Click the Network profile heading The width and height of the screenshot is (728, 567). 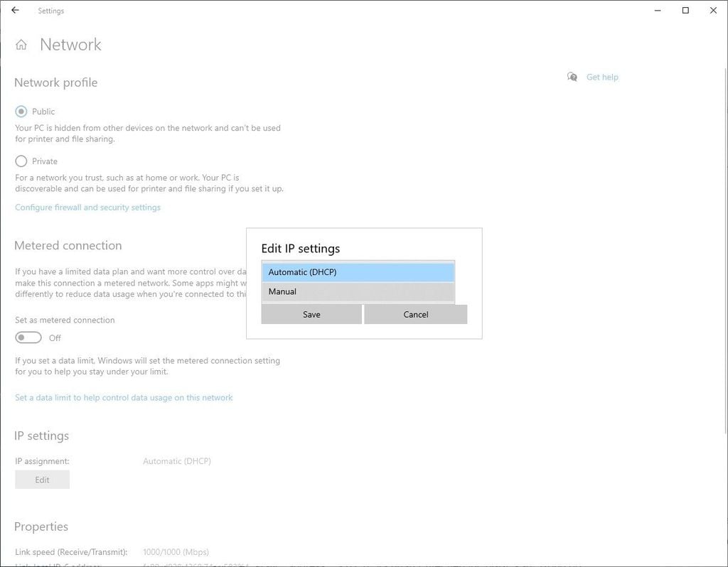[55, 82]
